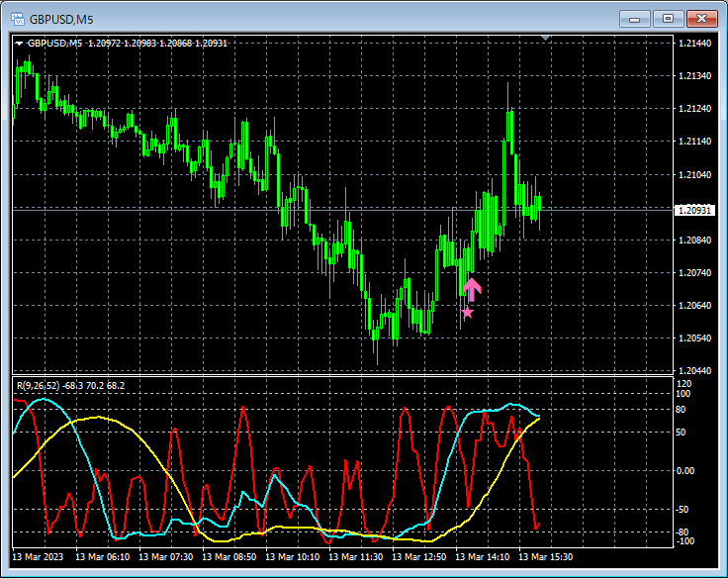Click the 1.21440 price scale label

[x=694, y=44]
